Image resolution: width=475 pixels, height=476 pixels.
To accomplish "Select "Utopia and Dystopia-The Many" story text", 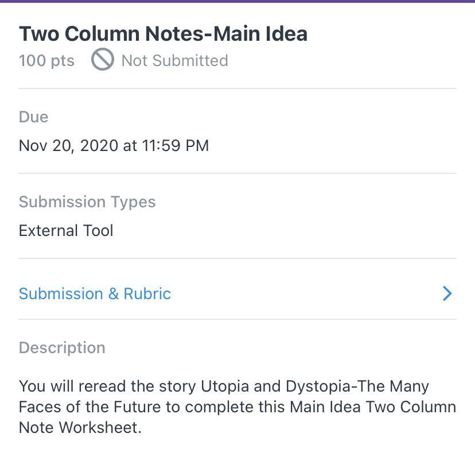I will click(314, 386).
